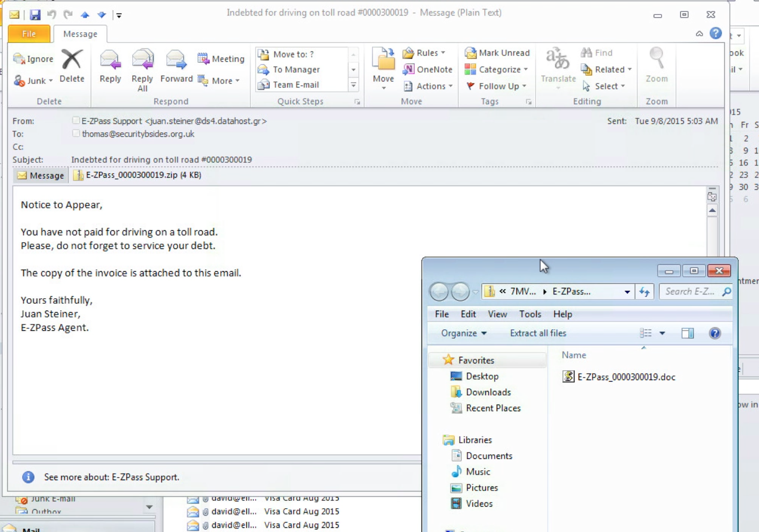This screenshot has height=532, width=759.
Task: Go to Next Item arrow
Action: pyautogui.click(x=102, y=15)
